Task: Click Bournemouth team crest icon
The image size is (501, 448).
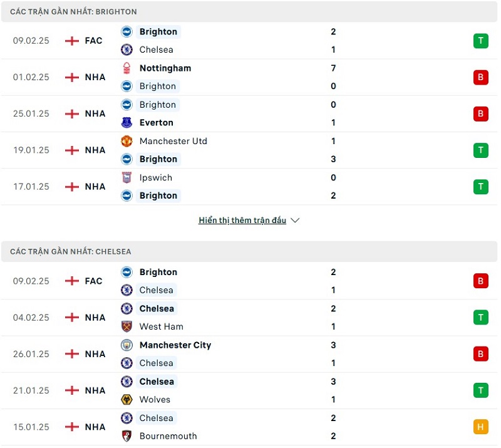Action: pyautogui.click(x=127, y=436)
